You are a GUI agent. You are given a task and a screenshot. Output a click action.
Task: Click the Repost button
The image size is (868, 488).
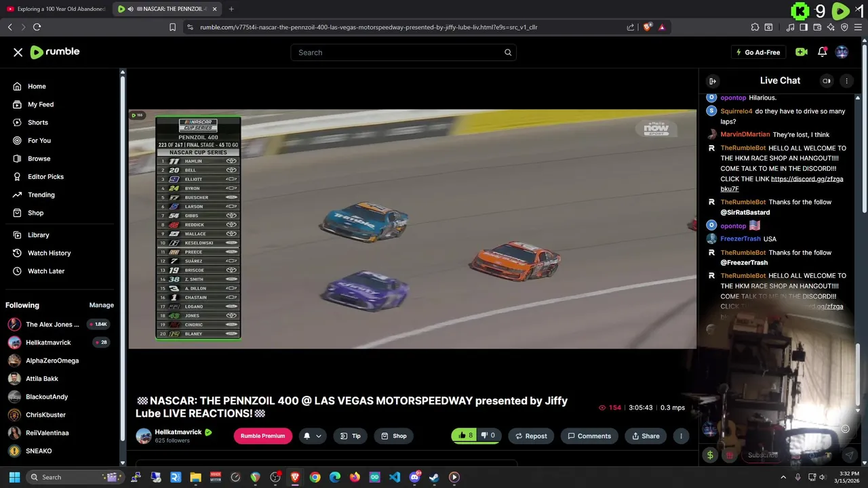tap(531, 436)
